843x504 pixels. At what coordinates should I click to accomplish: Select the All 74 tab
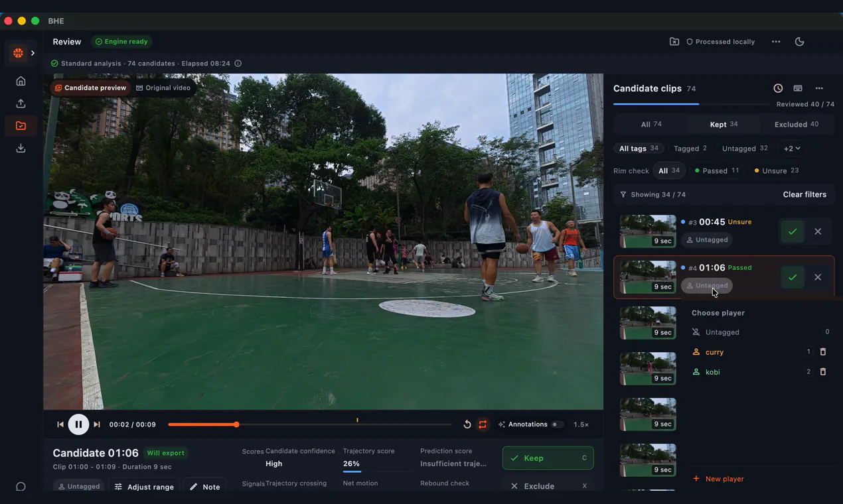coord(651,124)
